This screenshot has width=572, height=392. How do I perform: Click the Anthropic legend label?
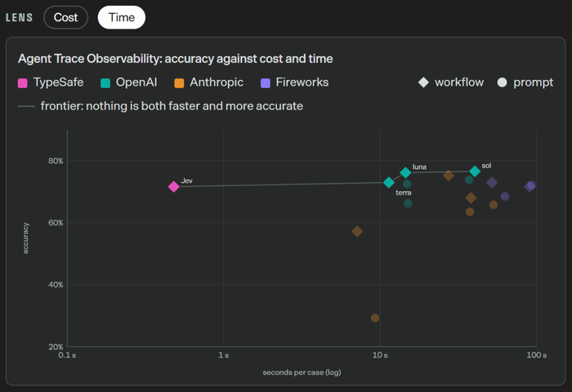tap(217, 82)
